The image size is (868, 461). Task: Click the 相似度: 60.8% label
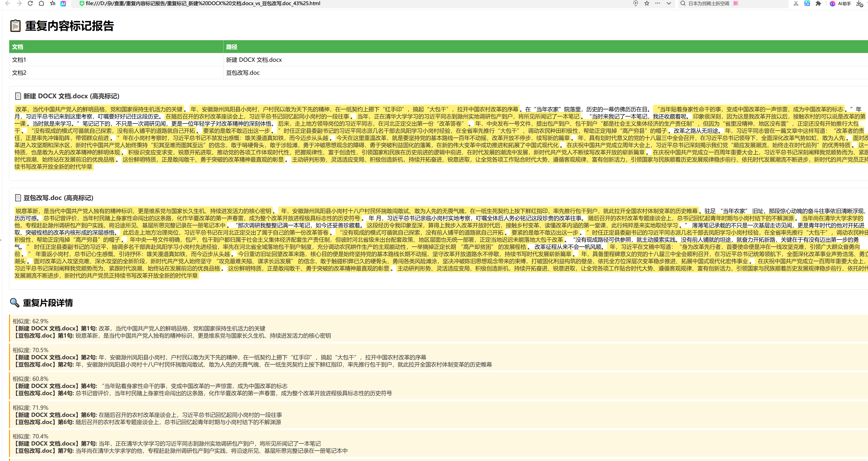(30, 378)
